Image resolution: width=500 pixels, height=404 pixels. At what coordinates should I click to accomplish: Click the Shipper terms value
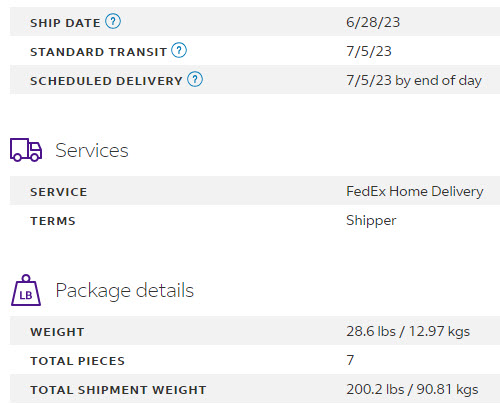click(371, 221)
